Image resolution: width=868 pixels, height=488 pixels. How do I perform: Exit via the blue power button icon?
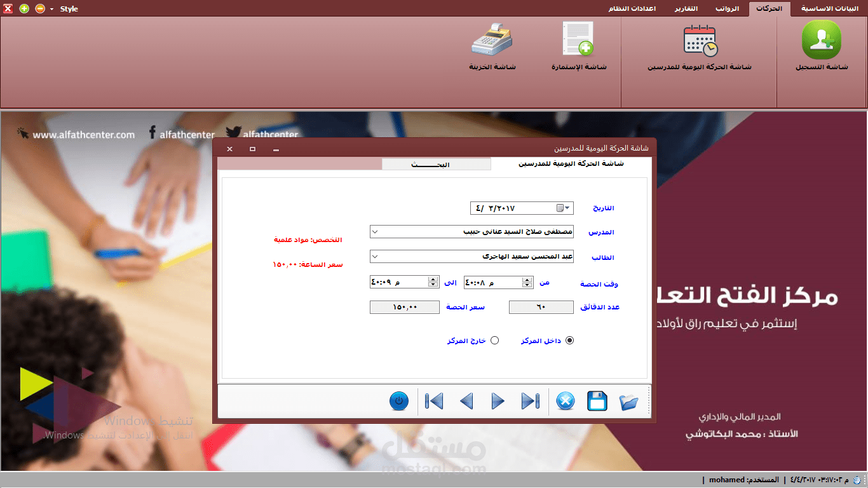(398, 401)
